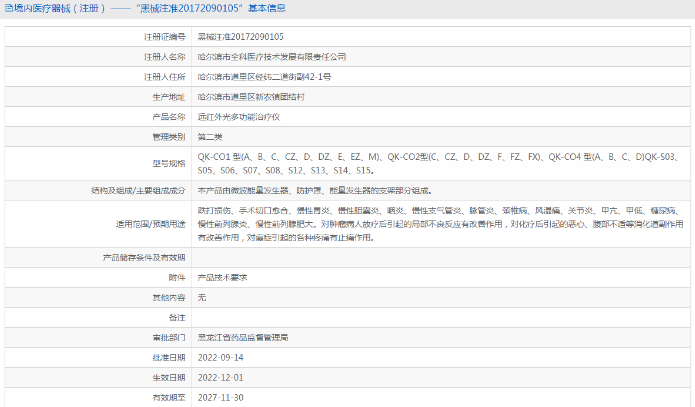The width and height of the screenshot is (695, 407).
Task: Select the value 无 in 其他内容 row
Action: 202,297
